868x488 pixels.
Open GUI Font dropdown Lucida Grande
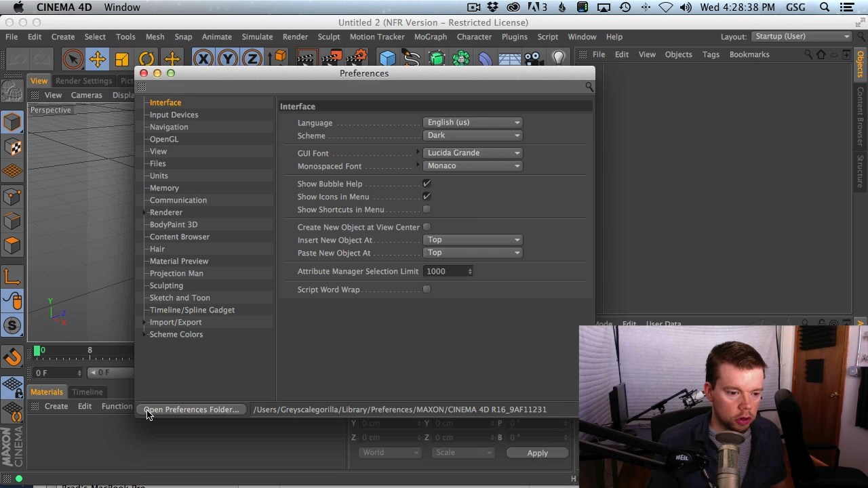[x=473, y=153]
